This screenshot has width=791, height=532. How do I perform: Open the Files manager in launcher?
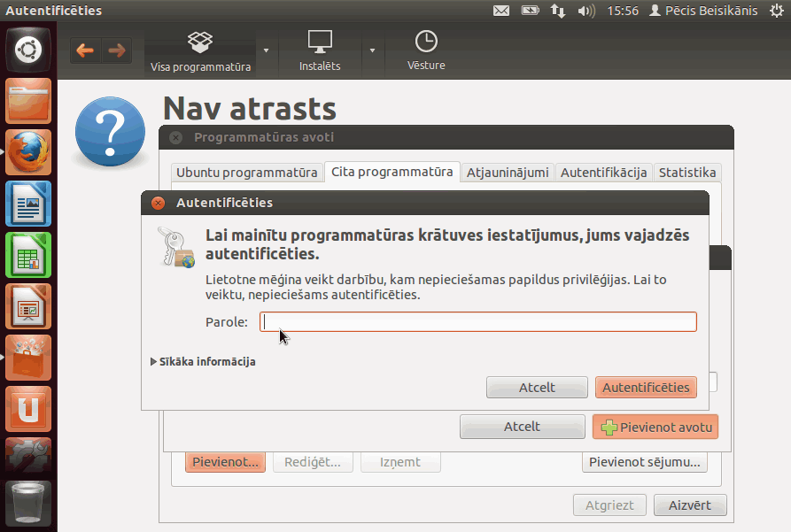tap(28, 102)
